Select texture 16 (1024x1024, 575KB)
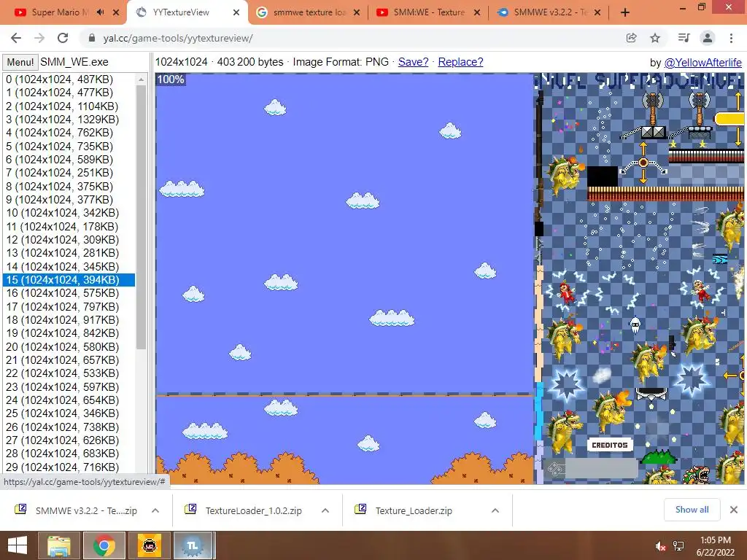747x560 pixels. click(x=69, y=293)
